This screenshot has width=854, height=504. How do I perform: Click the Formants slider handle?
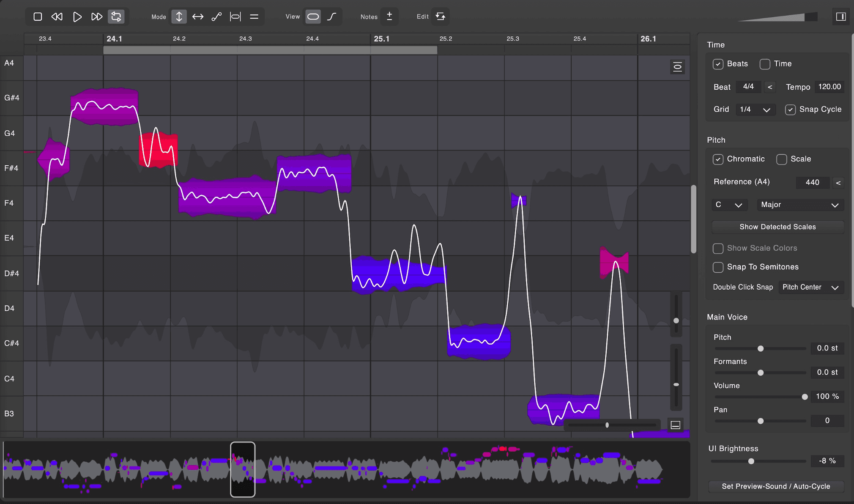pyautogui.click(x=761, y=373)
